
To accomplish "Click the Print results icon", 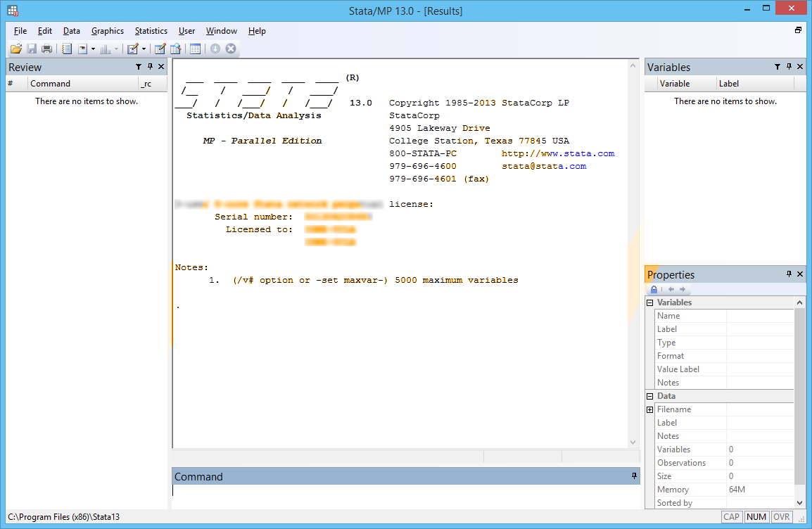I will click(x=46, y=49).
